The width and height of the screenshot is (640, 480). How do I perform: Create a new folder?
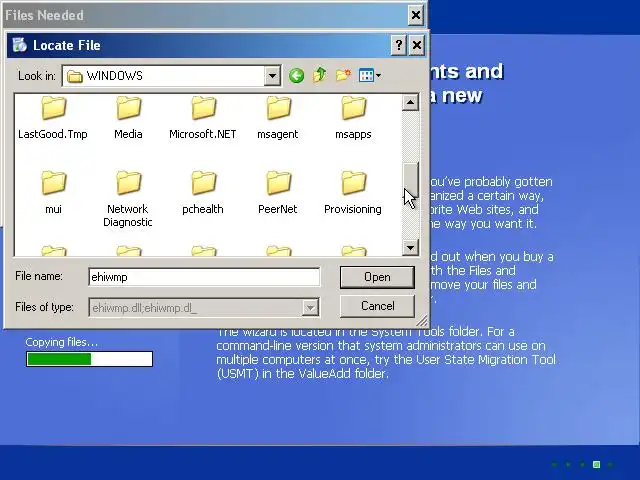343,75
